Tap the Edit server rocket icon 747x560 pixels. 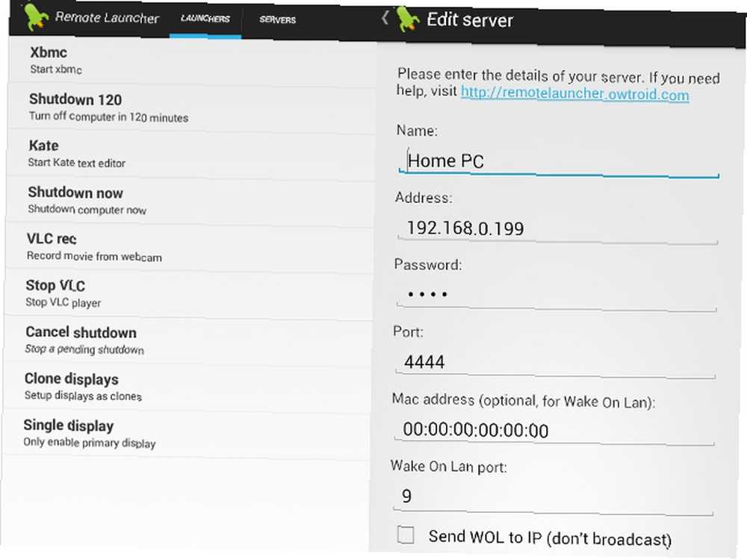click(x=408, y=19)
